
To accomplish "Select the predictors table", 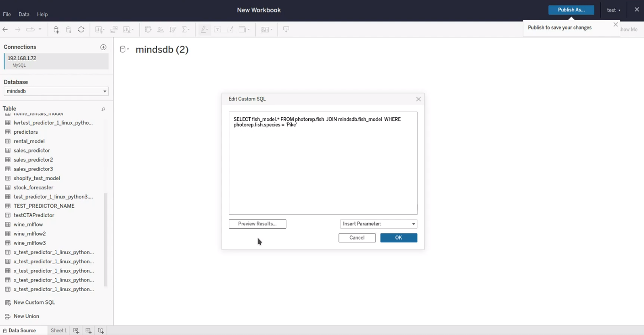I will pos(26,132).
